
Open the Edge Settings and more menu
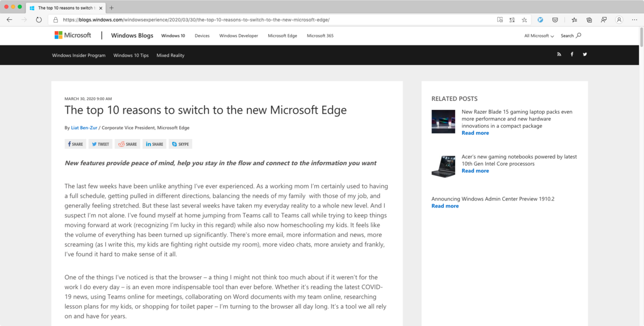[634, 20]
